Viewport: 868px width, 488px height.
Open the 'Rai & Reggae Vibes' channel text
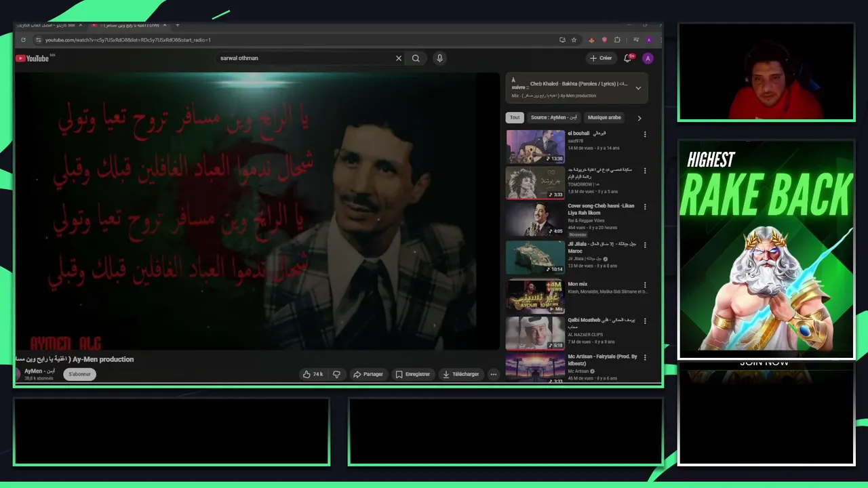pos(586,220)
